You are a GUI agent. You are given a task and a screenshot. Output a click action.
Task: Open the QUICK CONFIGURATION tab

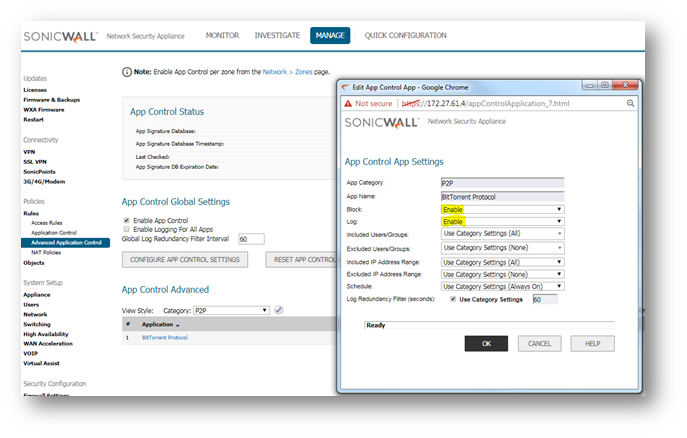405,35
